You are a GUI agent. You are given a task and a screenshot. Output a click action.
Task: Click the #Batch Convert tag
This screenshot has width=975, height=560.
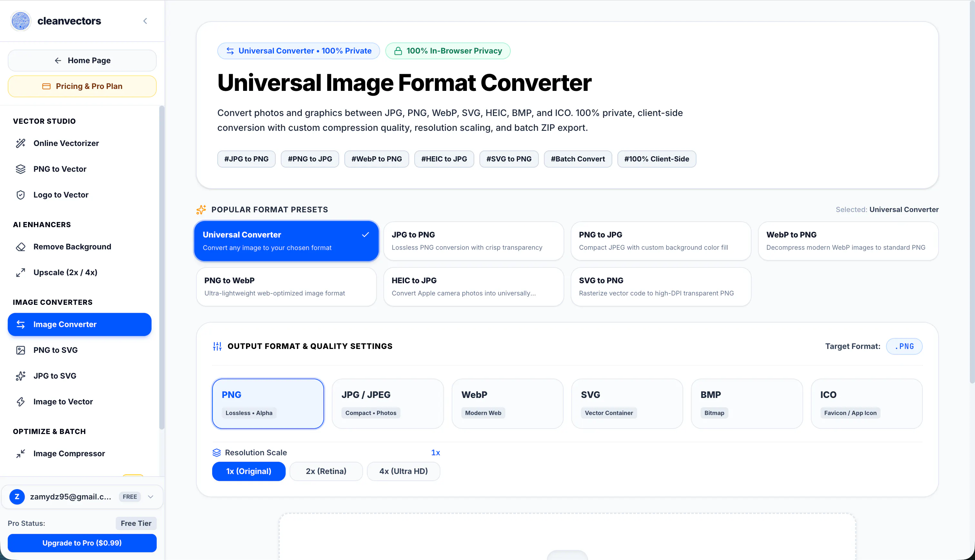pyautogui.click(x=577, y=159)
